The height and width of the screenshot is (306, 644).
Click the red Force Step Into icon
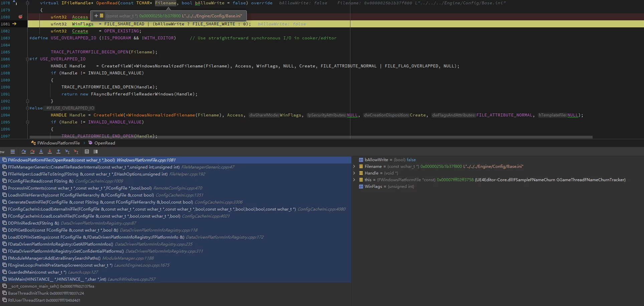tap(50, 151)
